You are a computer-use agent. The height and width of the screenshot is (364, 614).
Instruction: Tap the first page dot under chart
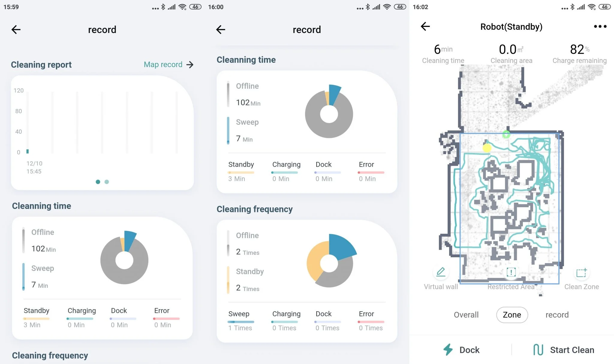pos(98,182)
